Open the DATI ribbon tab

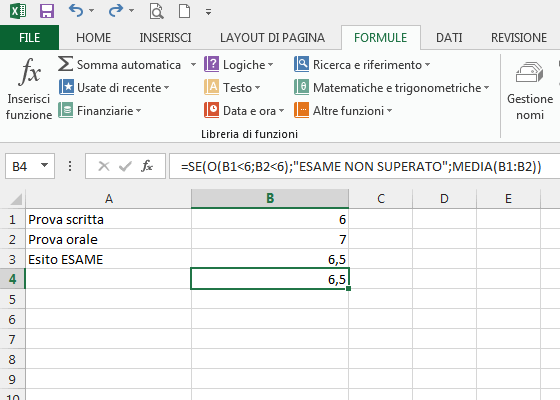pos(449,38)
